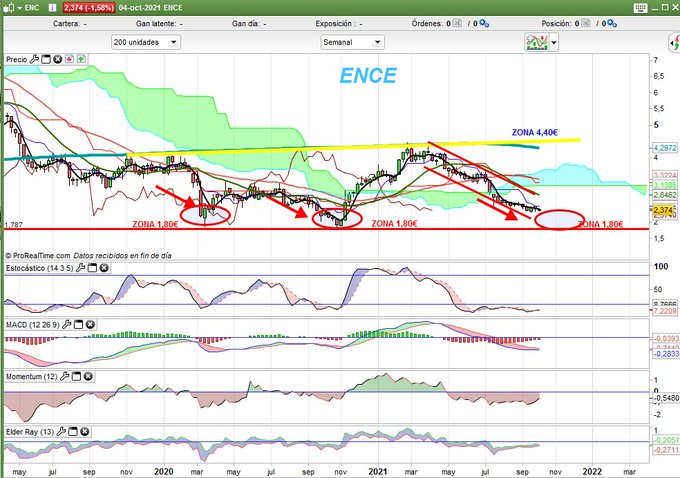
Task: Click the -0,2833 MACD value label
Action: pos(666,354)
